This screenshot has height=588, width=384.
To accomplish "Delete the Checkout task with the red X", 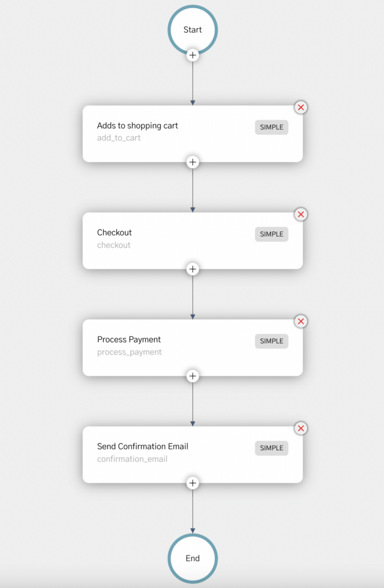I will pyautogui.click(x=301, y=214).
